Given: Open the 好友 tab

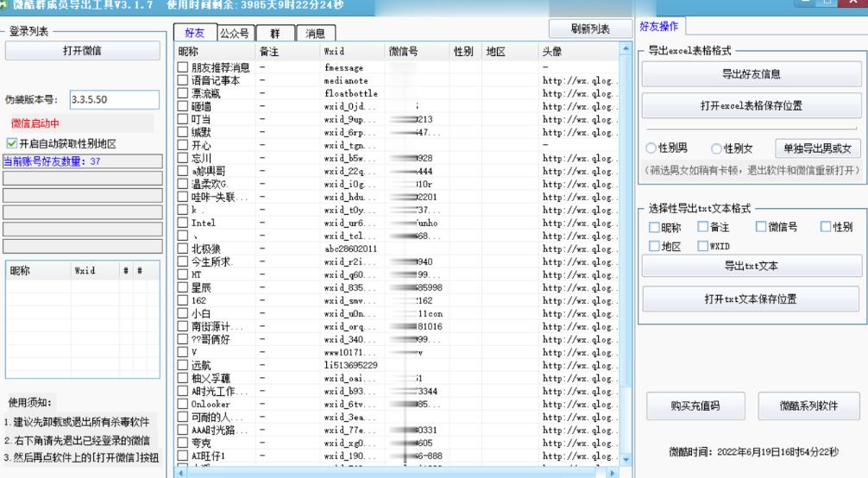Looking at the screenshot, I should [194, 33].
